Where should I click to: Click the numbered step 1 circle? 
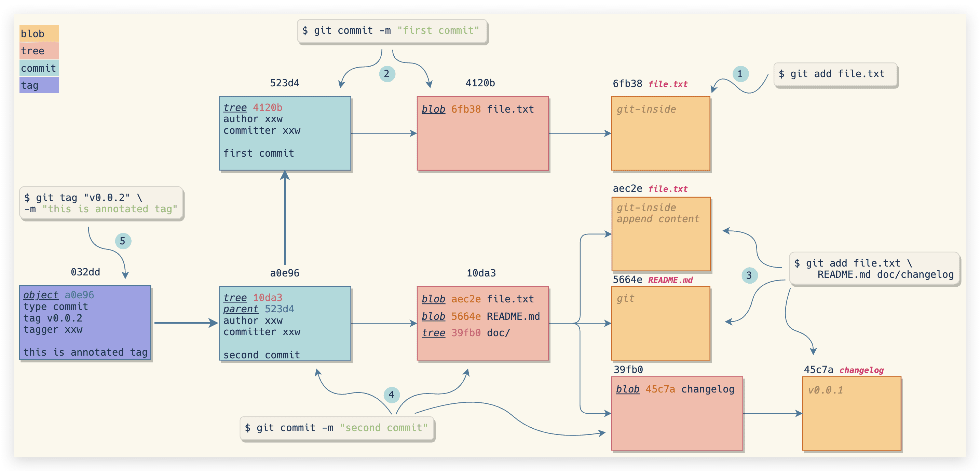[x=740, y=74]
